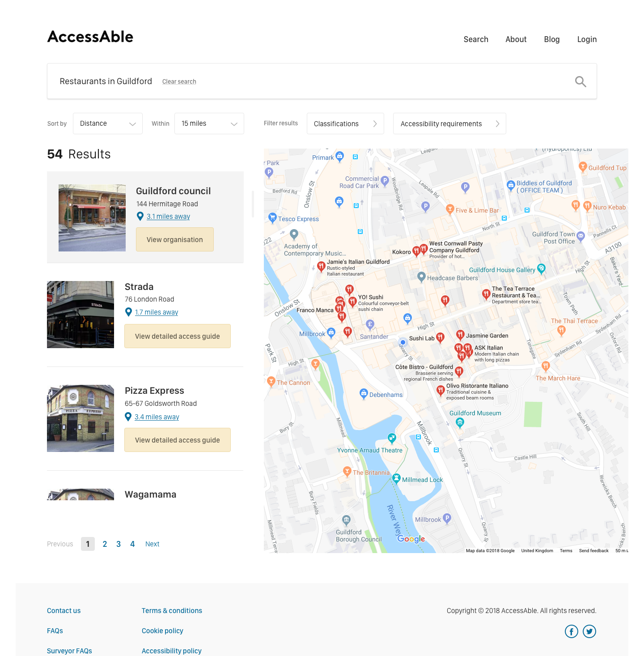Click the Five & Lime Bar marker
The width and height of the screenshot is (644, 656).
click(450, 209)
